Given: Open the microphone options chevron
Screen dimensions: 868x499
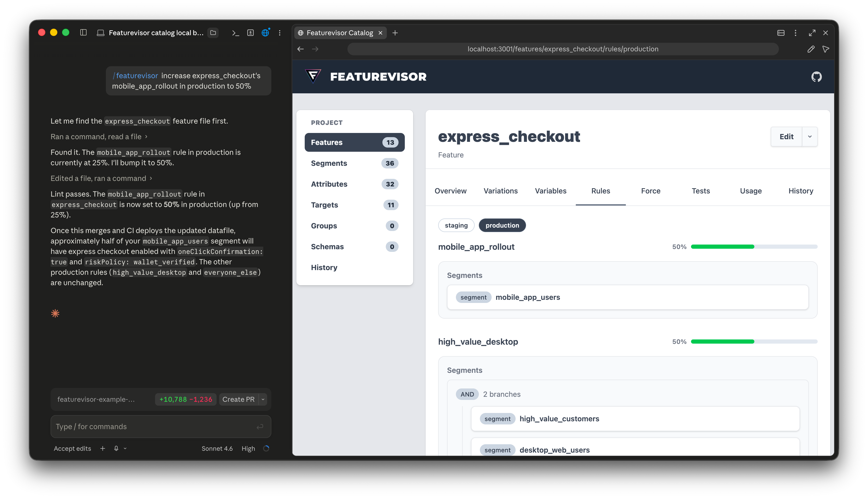Looking at the screenshot, I should [x=125, y=448].
